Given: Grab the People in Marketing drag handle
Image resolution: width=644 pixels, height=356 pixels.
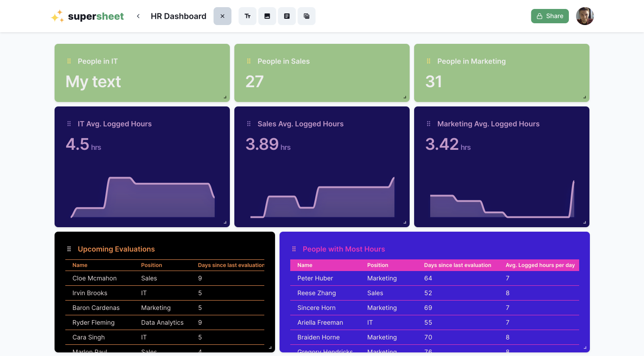Looking at the screenshot, I should (428, 61).
